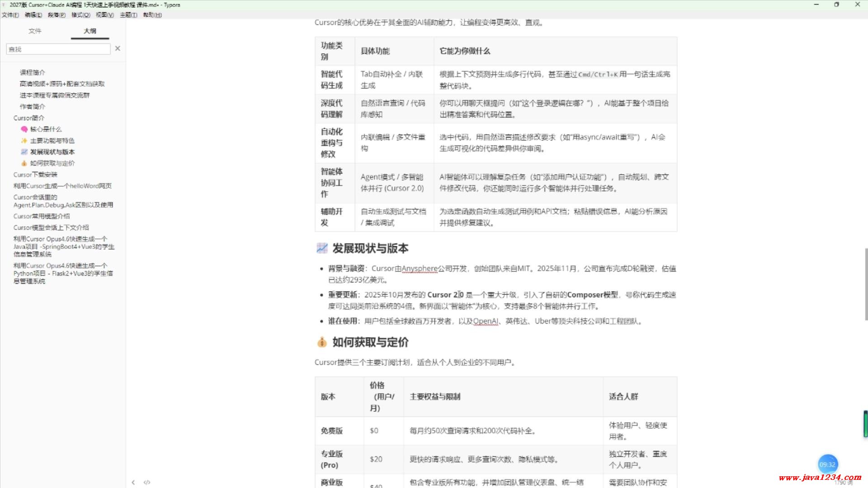868x488 pixels.
Task: Click the 查找 search field in outline
Action: coord(58,49)
